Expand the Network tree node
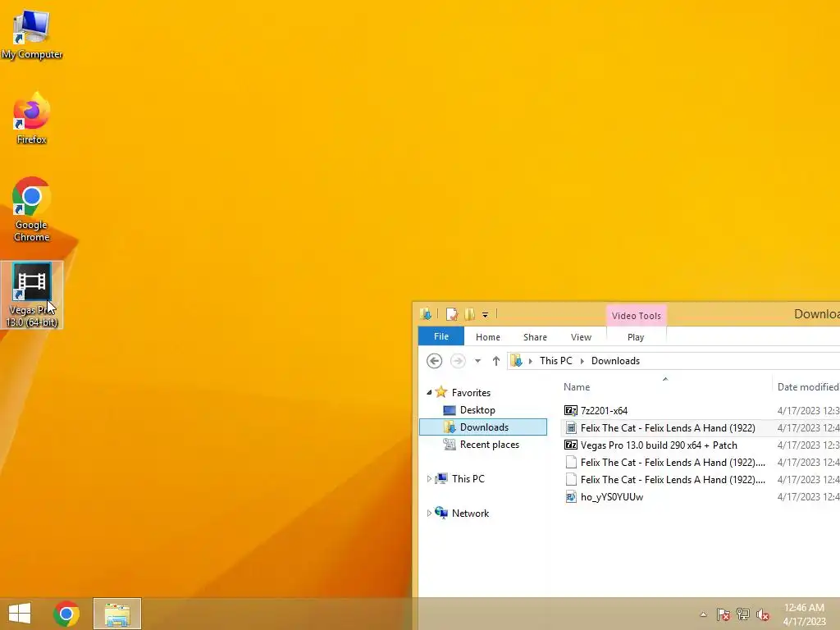Image resolution: width=840 pixels, height=630 pixels. coord(429,514)
